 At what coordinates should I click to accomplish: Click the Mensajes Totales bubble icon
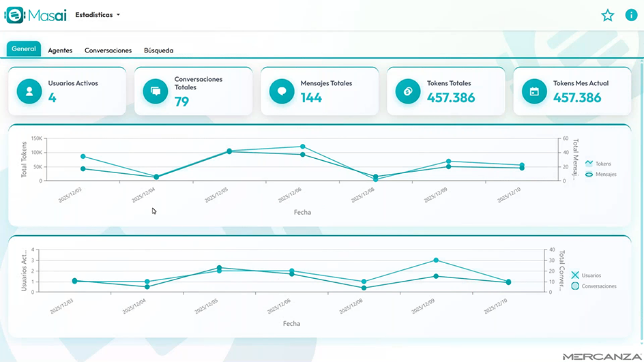(282, 91)
